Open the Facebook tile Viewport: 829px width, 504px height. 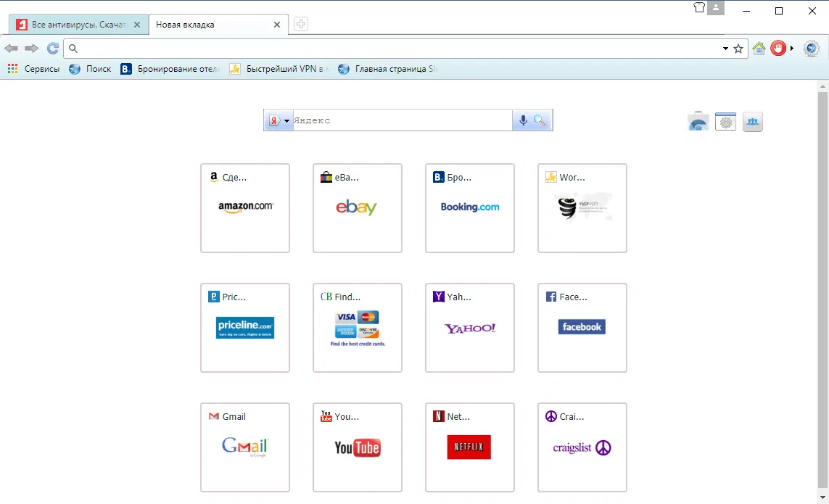[x=582, y=327]
